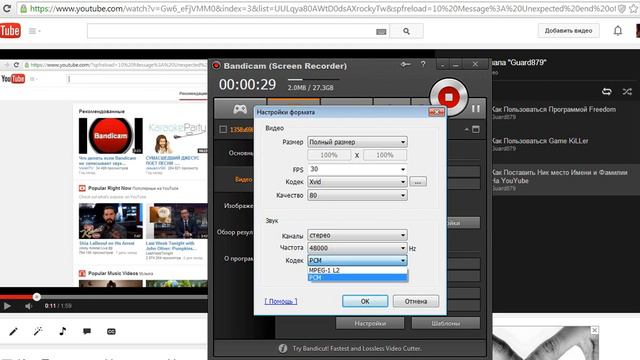
Task: Play the video with play button
Action: coord(7,306)
